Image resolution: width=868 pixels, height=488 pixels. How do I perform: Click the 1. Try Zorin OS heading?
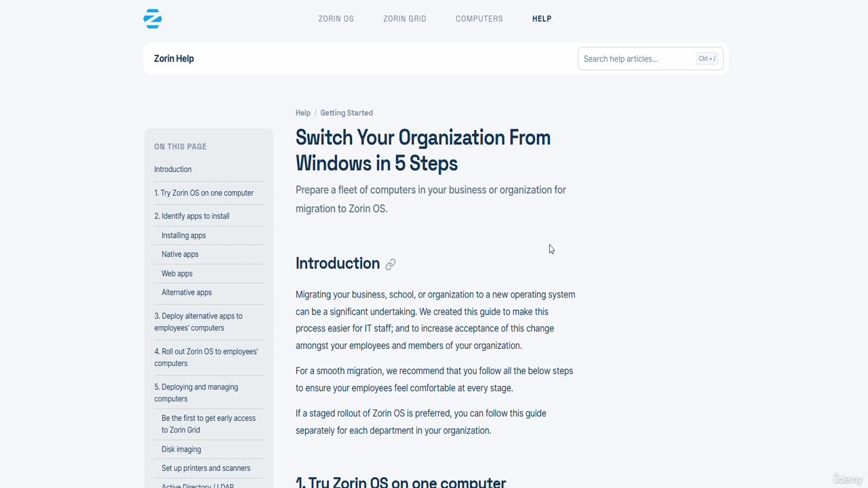pos(401,481)
